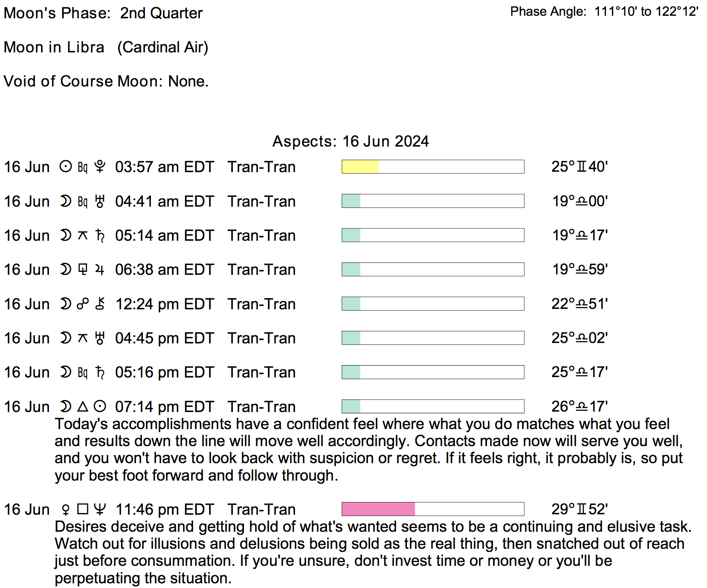
Task: Select the Uranus glyph in the 04:41 am row
Action: pyautogui.click(x=100, y=201)
